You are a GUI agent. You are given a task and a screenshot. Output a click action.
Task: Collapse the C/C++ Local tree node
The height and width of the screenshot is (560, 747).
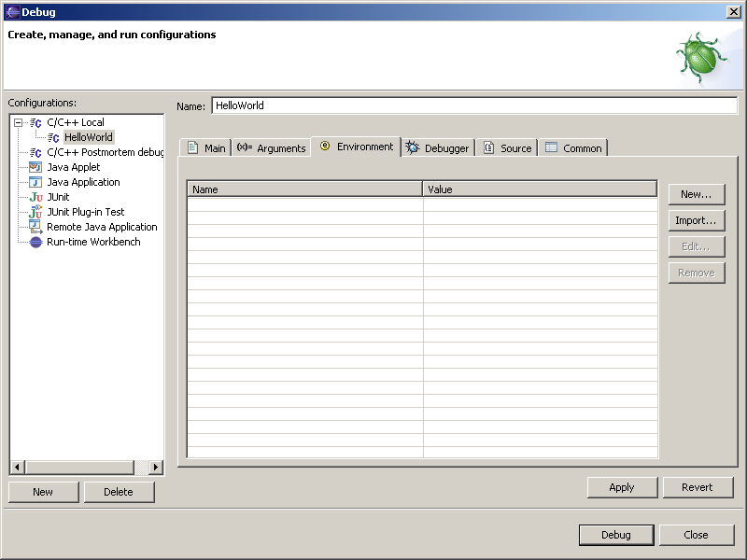pyautogui.click(x=18, y=122)
